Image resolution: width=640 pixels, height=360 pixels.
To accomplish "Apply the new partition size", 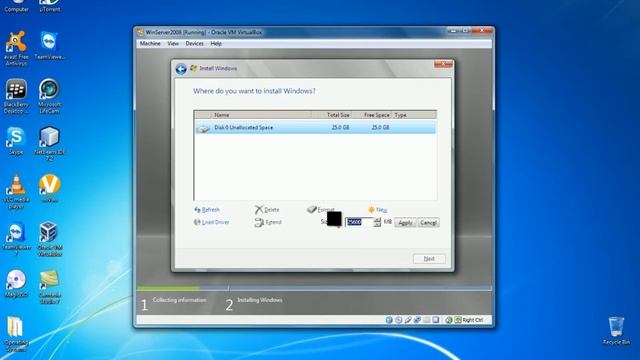I will [x=405, y=223].
